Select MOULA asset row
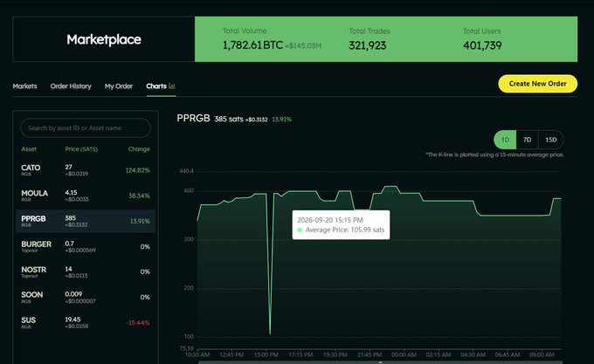 86,196
